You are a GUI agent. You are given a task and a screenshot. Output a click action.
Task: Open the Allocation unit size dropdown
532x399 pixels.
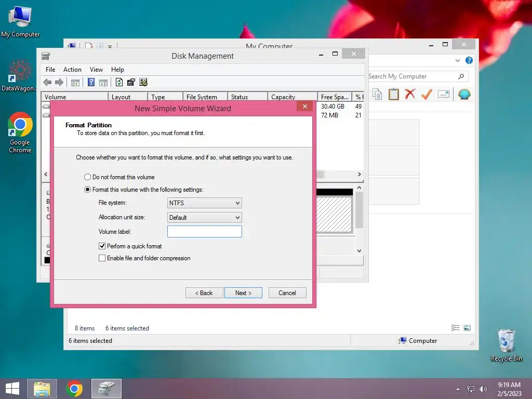[205, 218]
